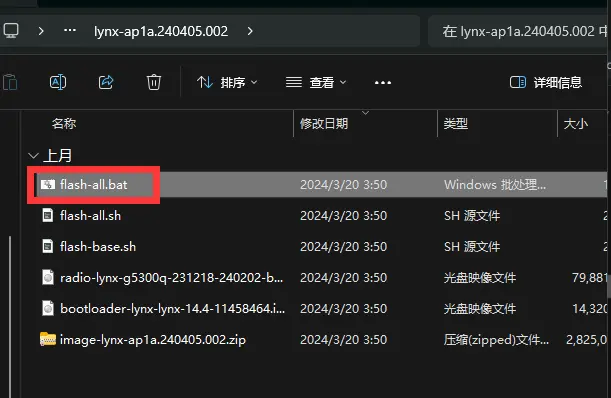Screen dimensions: 611x398
Task: Click the 79,881 size value
Action: click(x=590, y=278)
